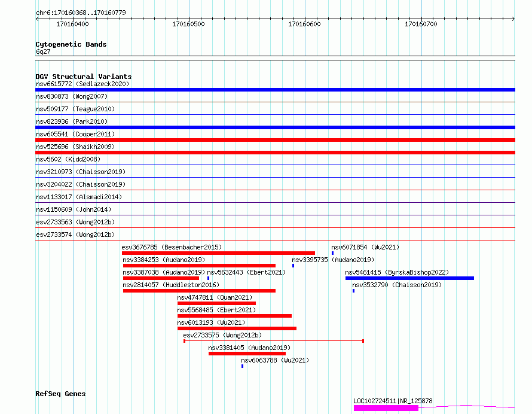
Task: Select nsv6063788 (Wu2021) label
Action: point(275,360)
